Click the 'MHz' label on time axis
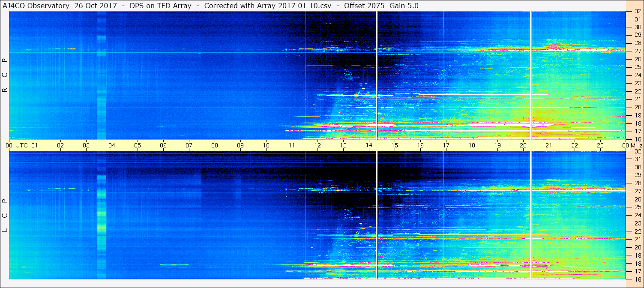 636,145
